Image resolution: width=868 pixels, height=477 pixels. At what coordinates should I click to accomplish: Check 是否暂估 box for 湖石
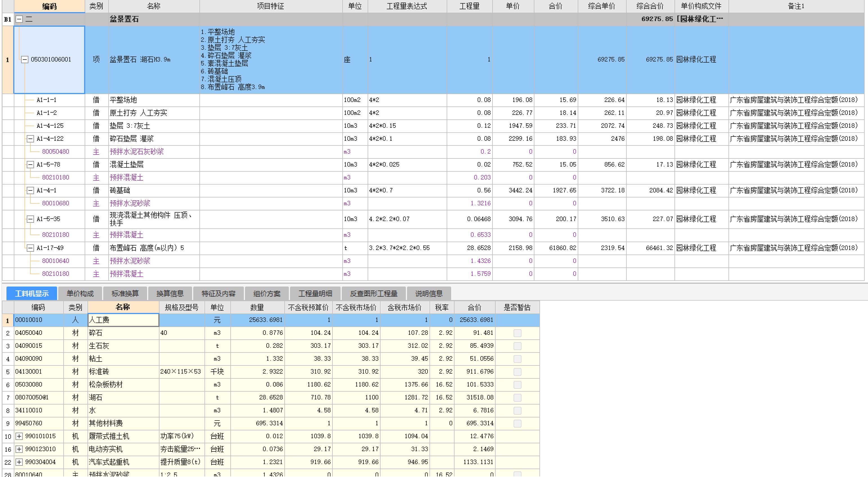click(517, 397)
